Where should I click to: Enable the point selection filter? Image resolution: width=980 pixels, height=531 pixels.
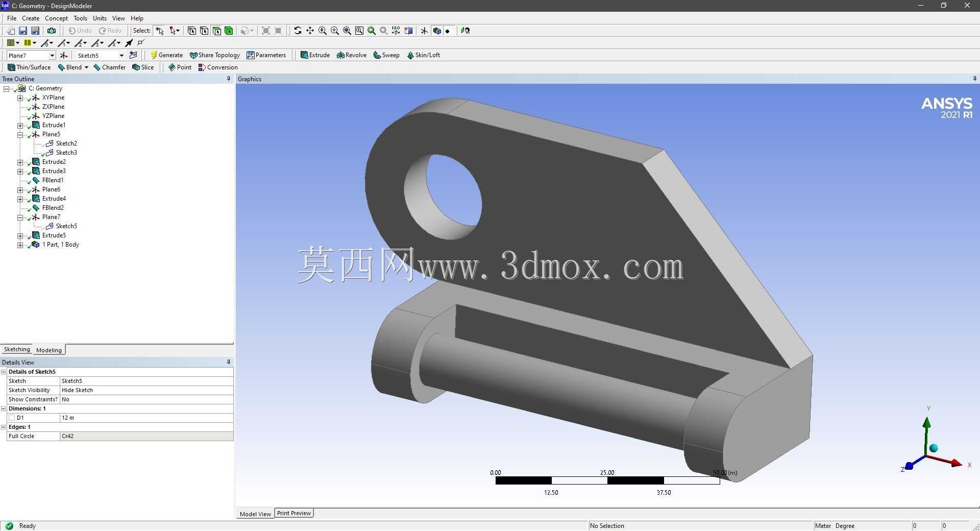tap(192, 31)
